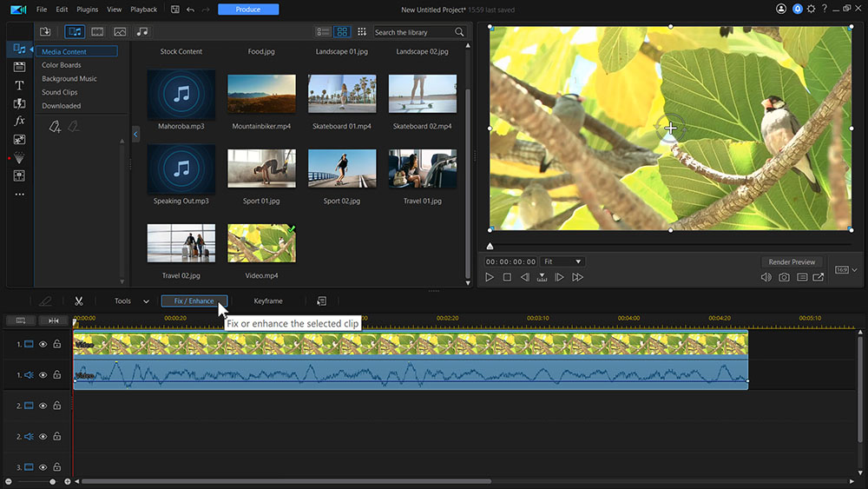Take a snapshot with the camera icon
This screenshot has width=868, height=489.
[x=784, y=277]
